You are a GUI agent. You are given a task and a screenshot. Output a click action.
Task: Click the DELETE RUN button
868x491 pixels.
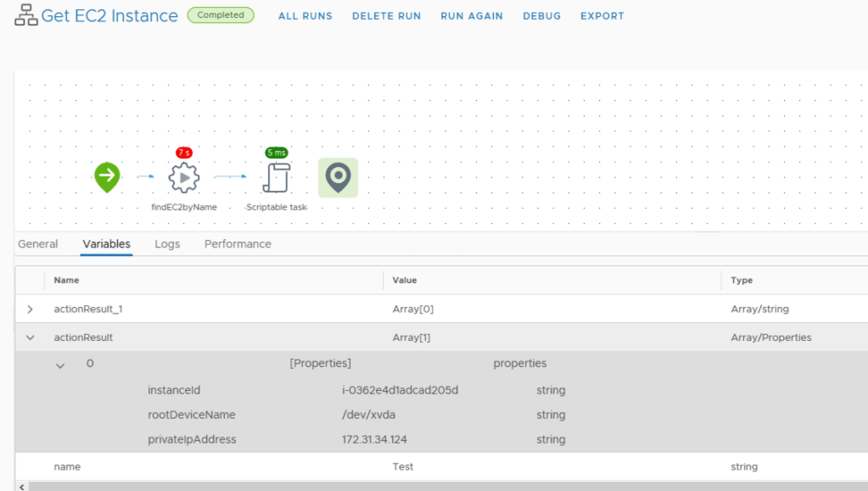coord(386,16)
